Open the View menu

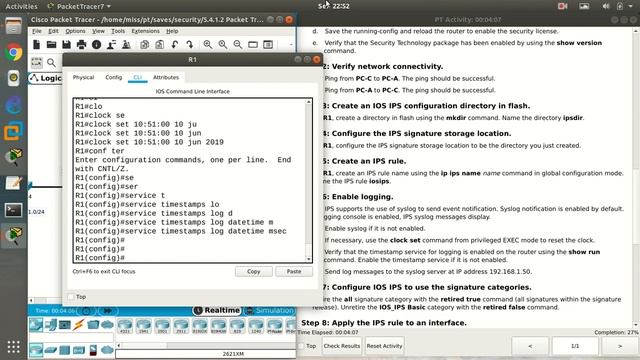coord(98,31)
